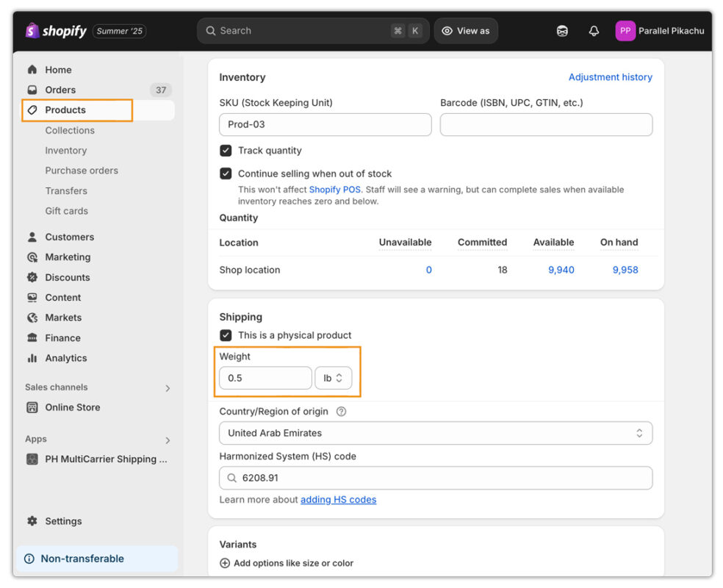723x588 pixels.
Task: Open the Inventory submenu item
Action: (66, 151)
